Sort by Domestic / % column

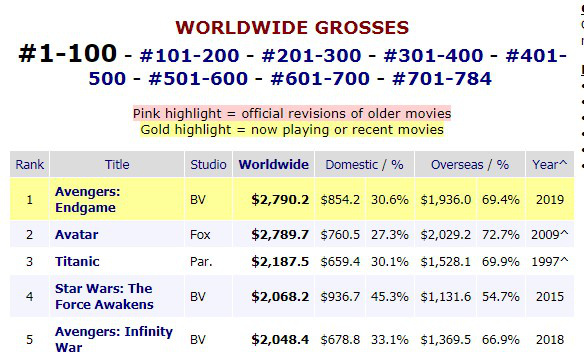[x=364, y=165]
